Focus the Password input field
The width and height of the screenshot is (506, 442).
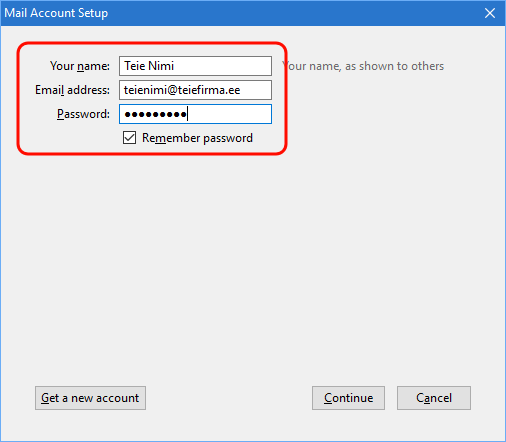point(195,114)
